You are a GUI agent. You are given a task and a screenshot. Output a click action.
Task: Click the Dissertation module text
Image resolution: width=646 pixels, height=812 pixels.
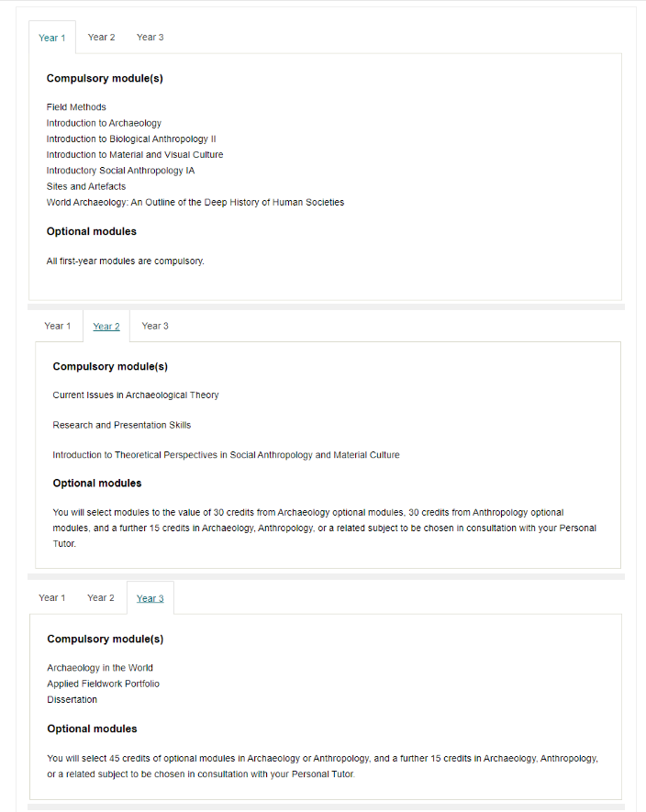coord(72,700)
